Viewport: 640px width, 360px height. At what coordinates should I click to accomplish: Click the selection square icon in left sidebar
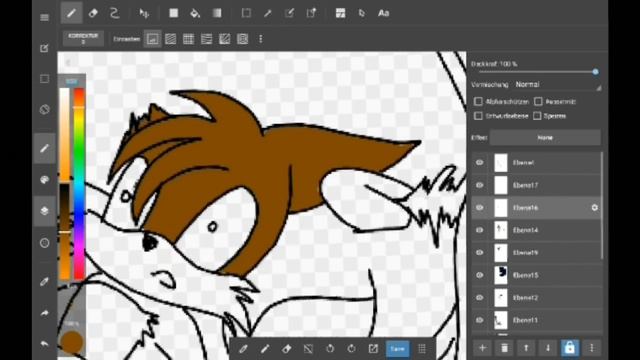(x=44, y=79)
